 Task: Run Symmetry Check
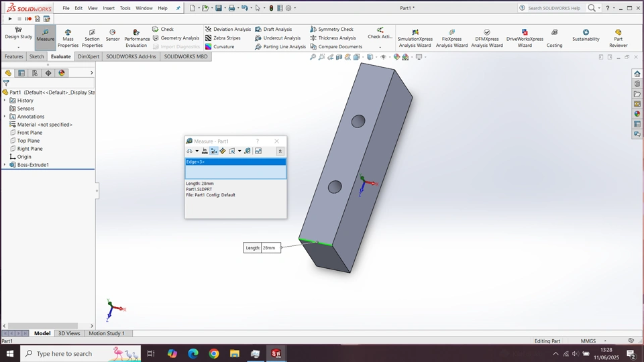(331, 29)
